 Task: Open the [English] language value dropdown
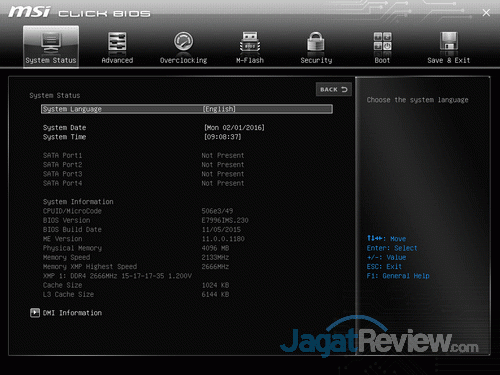pos(220,109)
